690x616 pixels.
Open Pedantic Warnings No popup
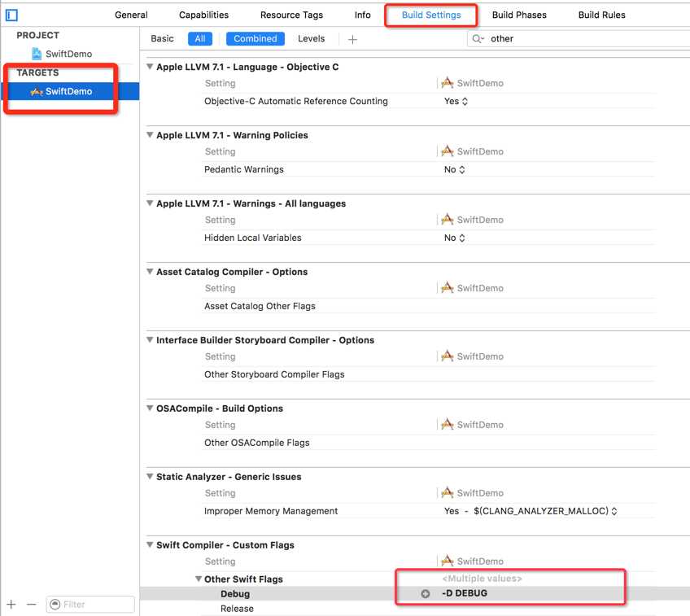pyautogui.click(x=454, y=169)
